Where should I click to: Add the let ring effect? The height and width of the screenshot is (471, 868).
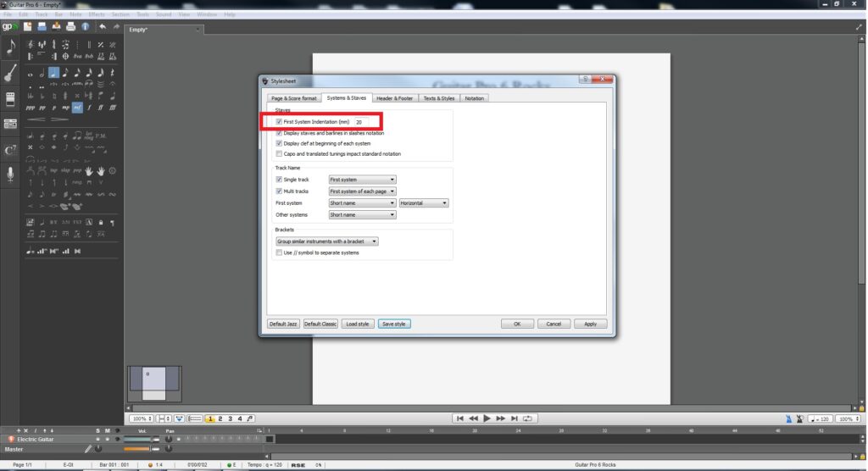89,136
